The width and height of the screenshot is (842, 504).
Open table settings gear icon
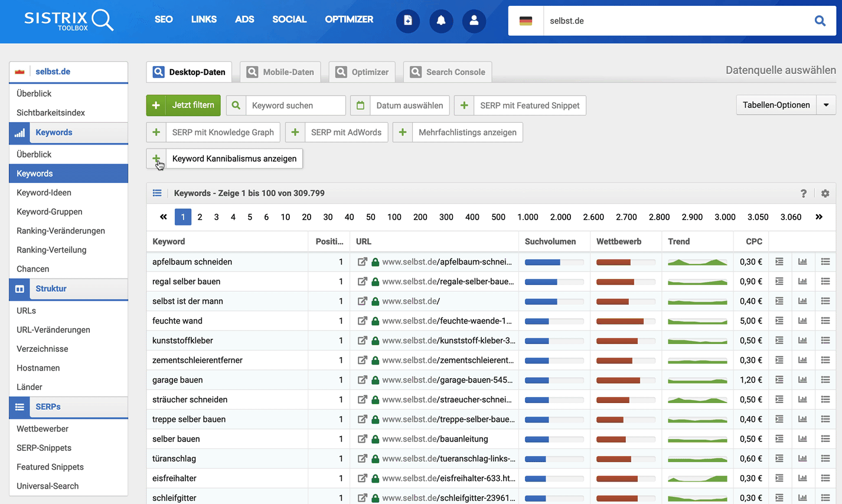[x=825, y=194]
